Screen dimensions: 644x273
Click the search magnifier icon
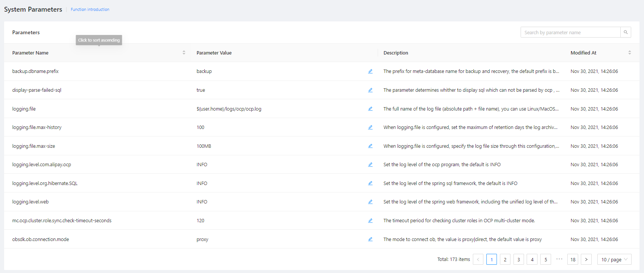(626, 32)
